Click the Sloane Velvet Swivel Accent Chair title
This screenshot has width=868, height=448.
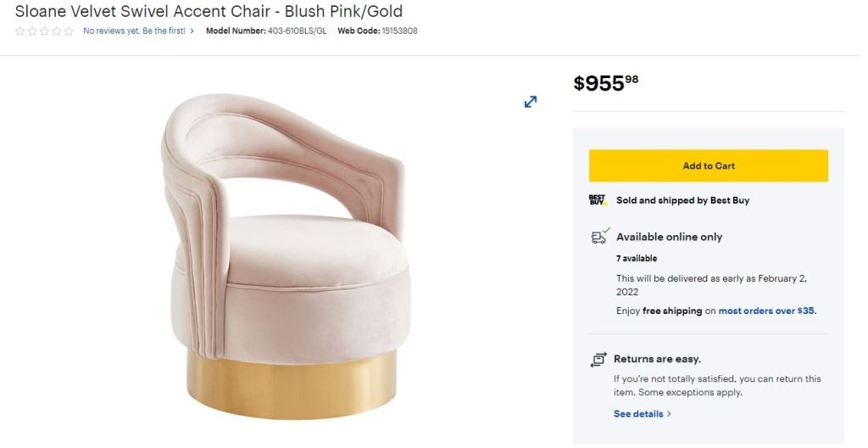coord(209,12)
